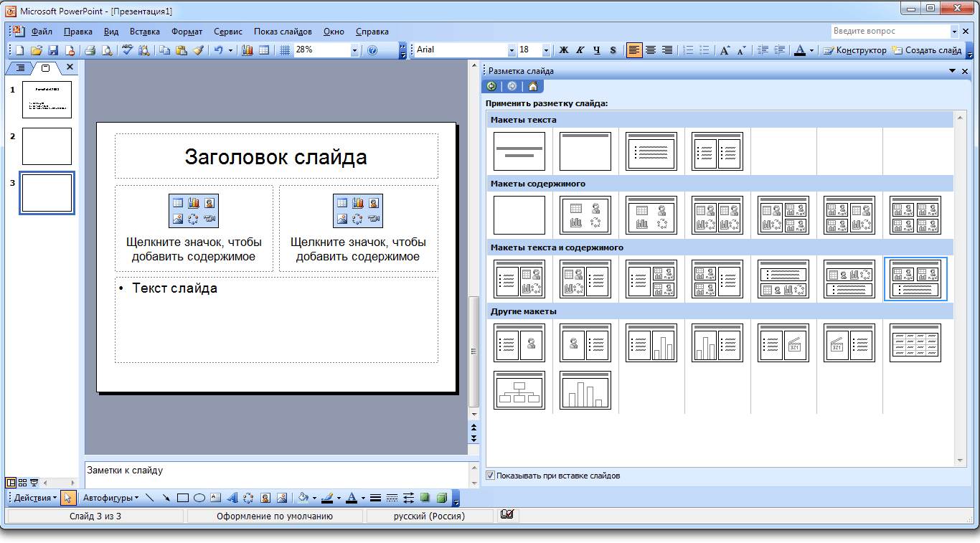Select the Rectangle drawing tool

tap(183, 497)
